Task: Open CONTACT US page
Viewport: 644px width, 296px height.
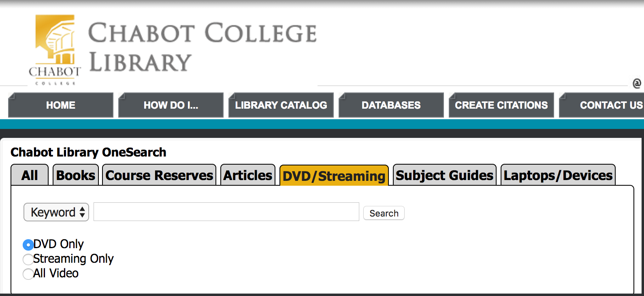Action: pyautogui.click(x=602, y=105)
